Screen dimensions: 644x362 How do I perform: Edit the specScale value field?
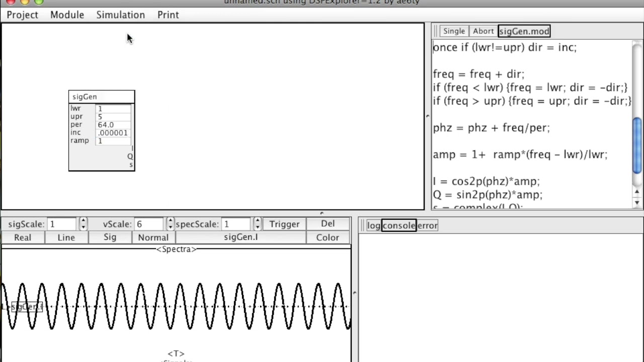(x=236, y=224)
